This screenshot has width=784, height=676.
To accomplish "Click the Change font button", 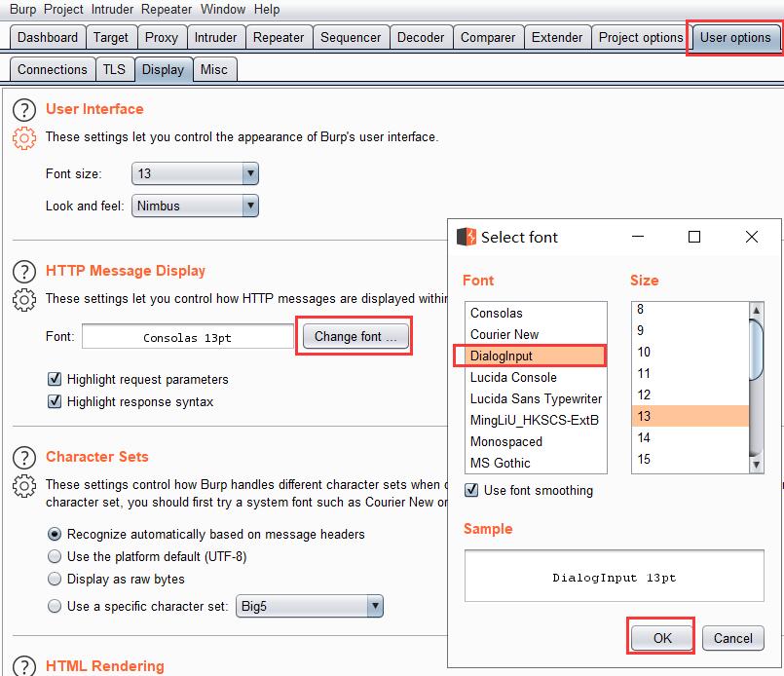I will tap(355, 336).
